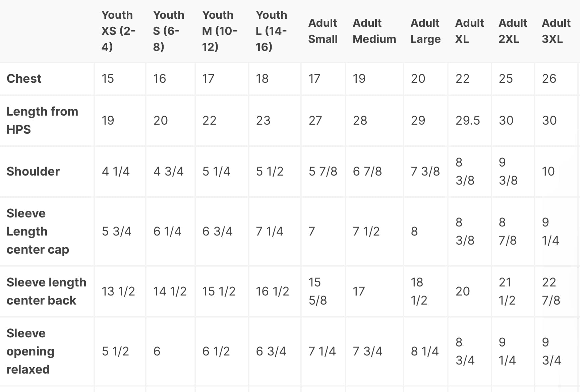The height and width of the screenshot is (392, 580).
Task: Click the Sleeve length center back label
Action: point(46,291)
